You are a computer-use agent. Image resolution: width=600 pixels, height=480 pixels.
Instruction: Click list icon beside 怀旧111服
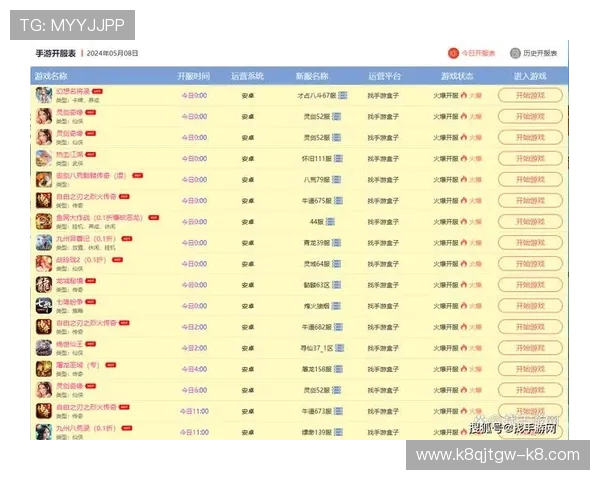[338, 158]
